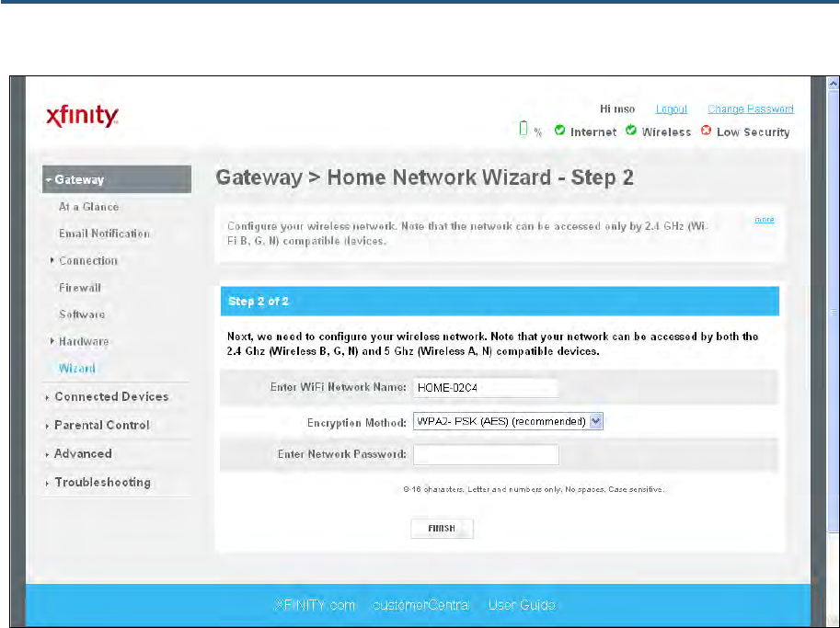
Task: Expand Connected Devices section
Action: (111, 396)
